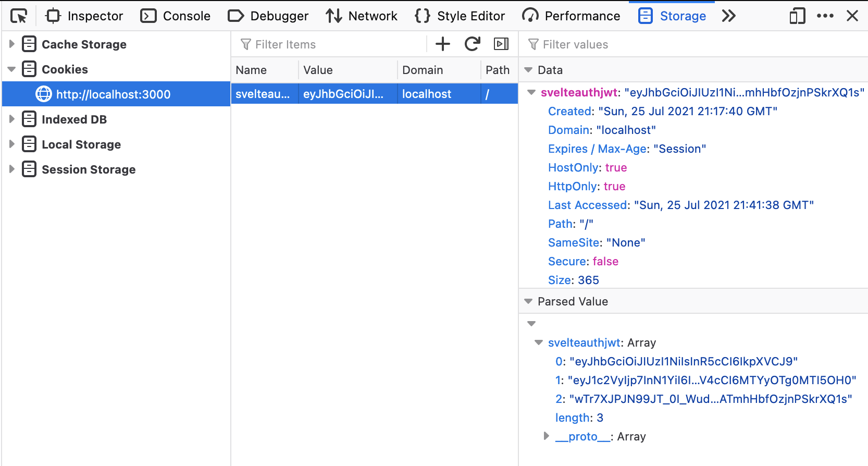Toggle the cookie details sidebar
This screenshot has height=466, width=868.
tap(501, 44)
